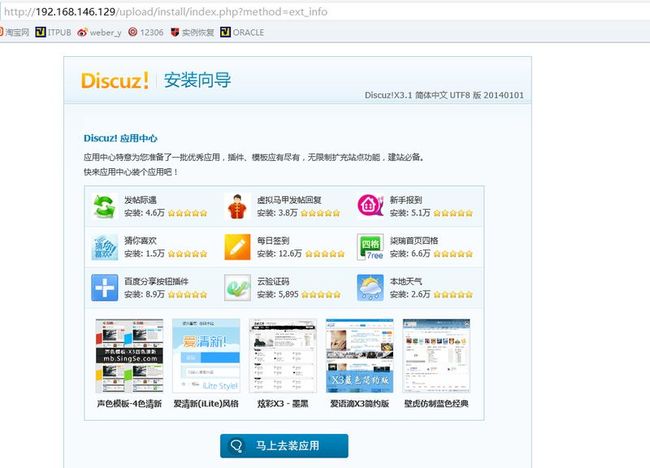Click the 安装向导 header title
Image resolution: width=650 pixels, height=468 pixels.
point(197,80)
